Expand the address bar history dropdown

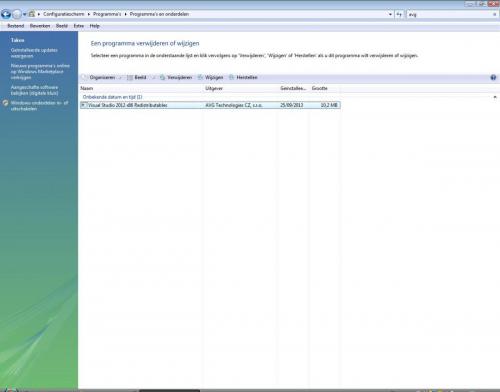(x=390, y=14)
